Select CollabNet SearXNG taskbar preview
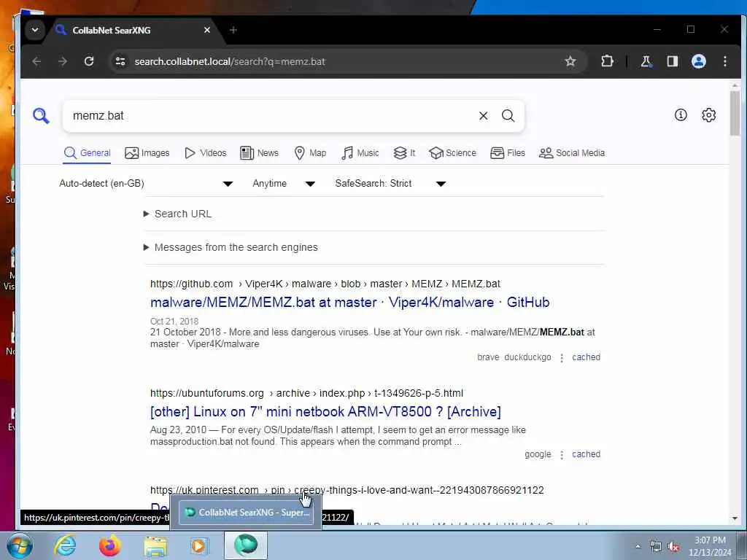The height and width of the screenshot is (560, 747). [246, 513]
